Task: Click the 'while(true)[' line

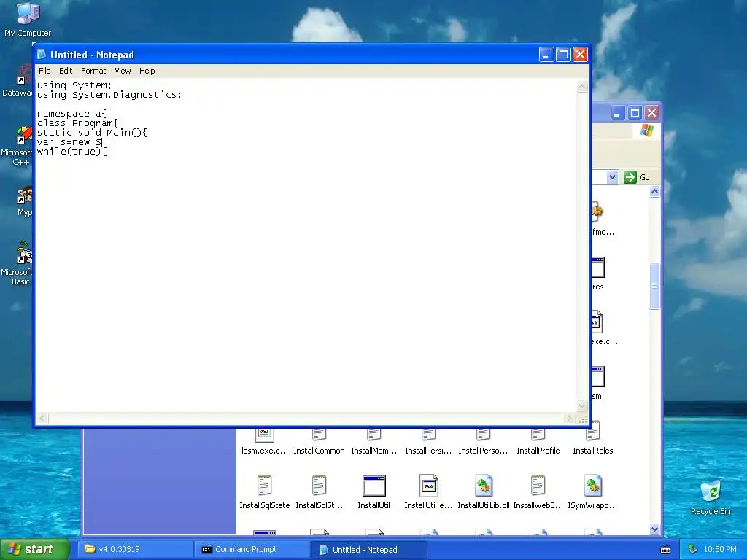Action: click(x=72, y=152)
